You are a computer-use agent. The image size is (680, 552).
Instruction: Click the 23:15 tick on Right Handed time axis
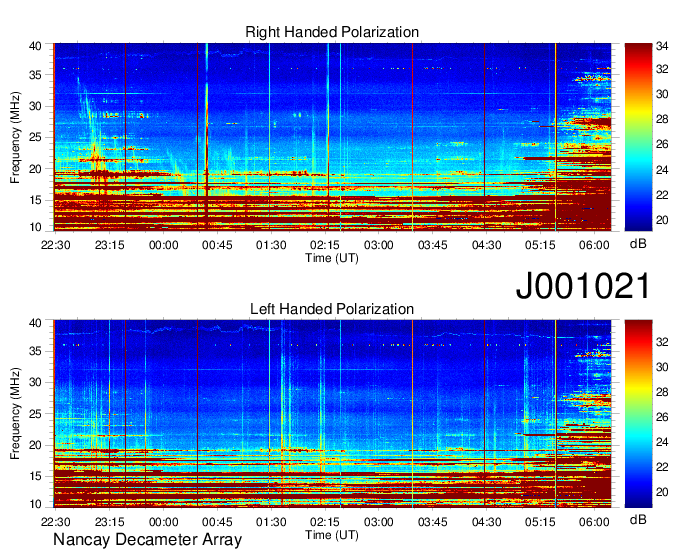pyautogui.click(x=109, y=245)
